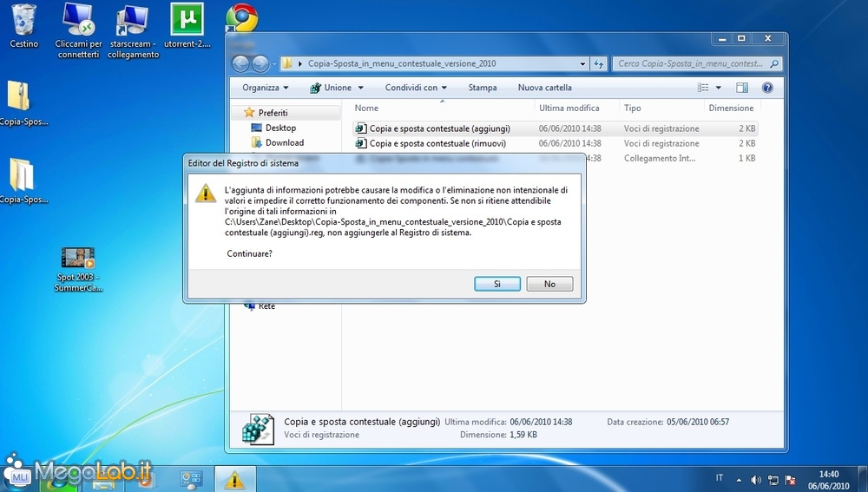The image size is (868, 492).
Task: Decline the registry merge with No
Action: (549, 284)
